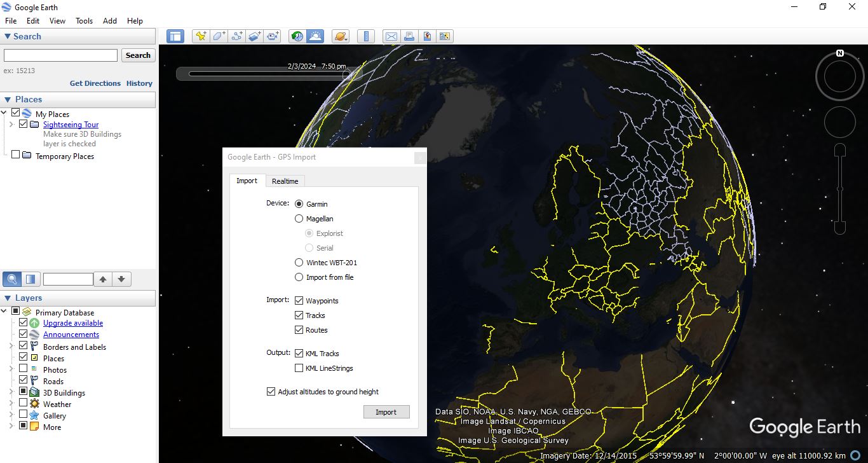Select the Import from file option
Screen dimensions: 868x463
pos(299,277)
